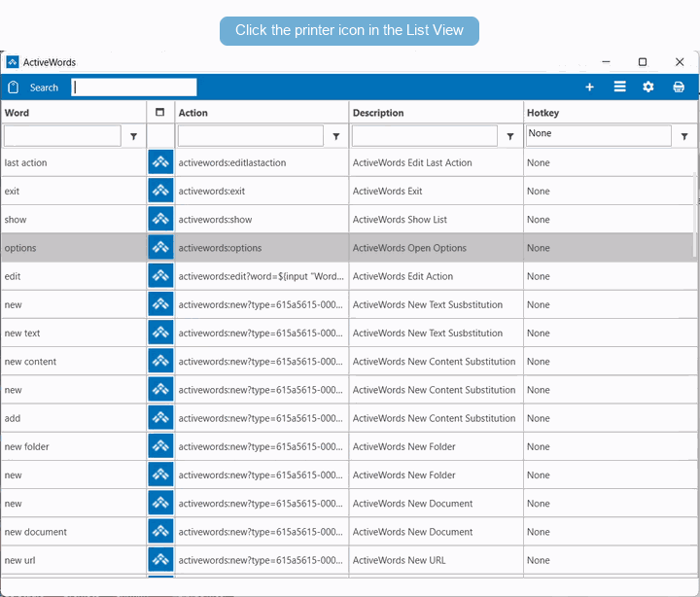
Task: Click the ActiveWords icon in the new document row
Action: pyautogui.click(x=160, y=531)
